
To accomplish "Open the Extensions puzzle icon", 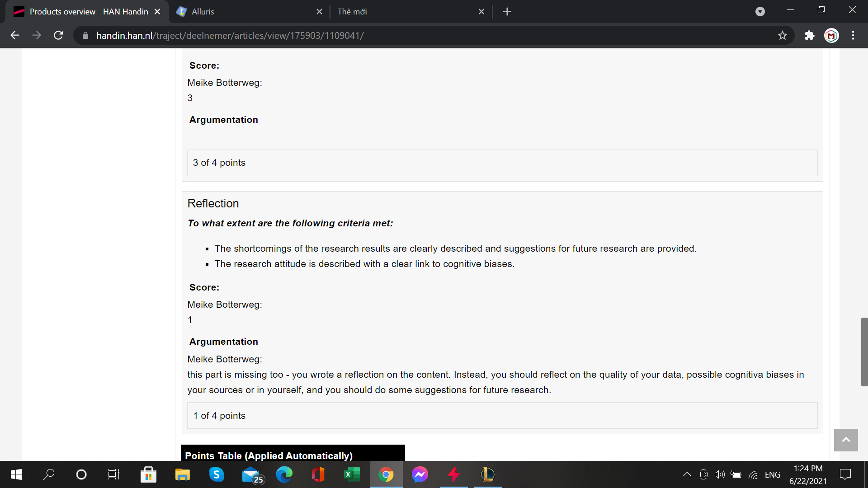I will click(810, 35).
